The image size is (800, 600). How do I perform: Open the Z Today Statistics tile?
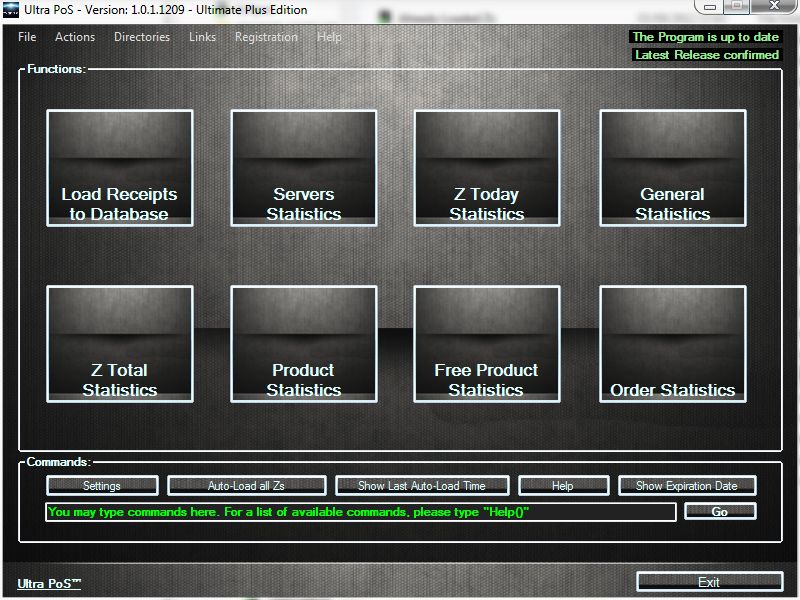pyautogui.click(x=487, y=168)
